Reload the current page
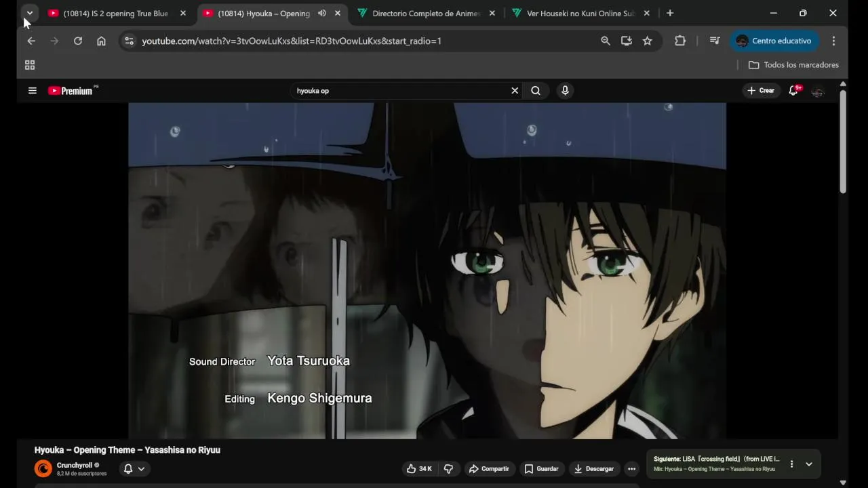The height and width of the screenshot is (488, 868). (78, 41)
